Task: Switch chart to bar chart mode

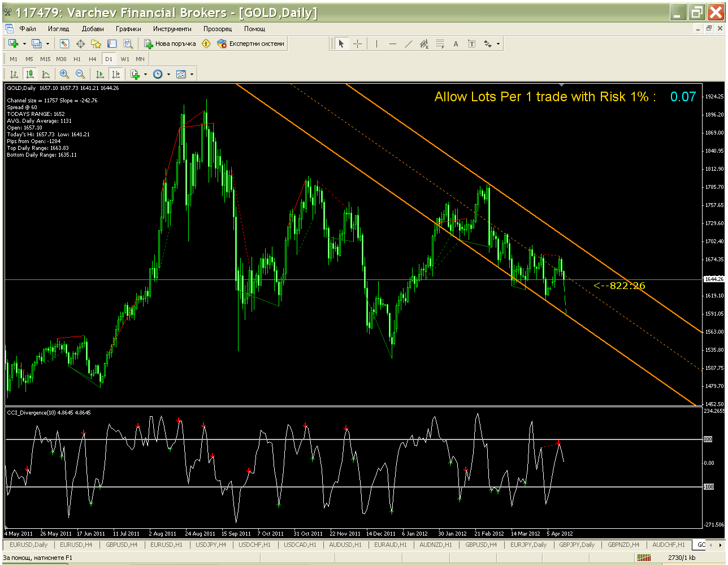Action: pyautogui.click(x=14, y=74)
